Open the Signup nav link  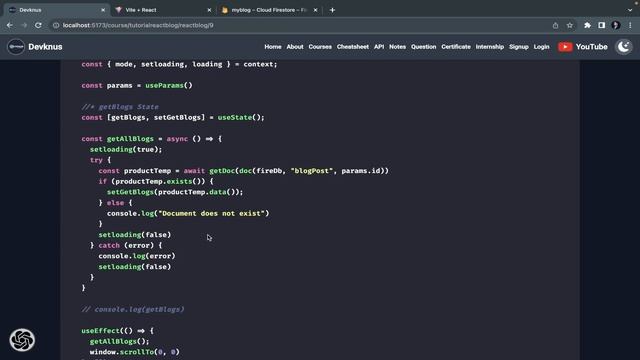coord(519,47)
